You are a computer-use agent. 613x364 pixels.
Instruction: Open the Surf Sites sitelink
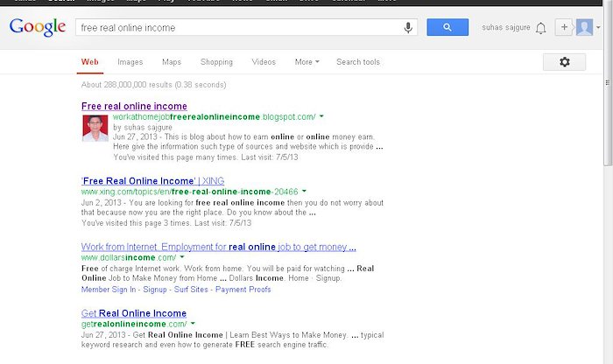point(191,290)
